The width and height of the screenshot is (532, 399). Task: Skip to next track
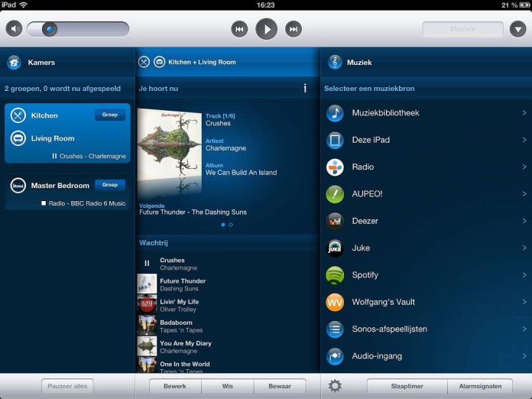294,29
